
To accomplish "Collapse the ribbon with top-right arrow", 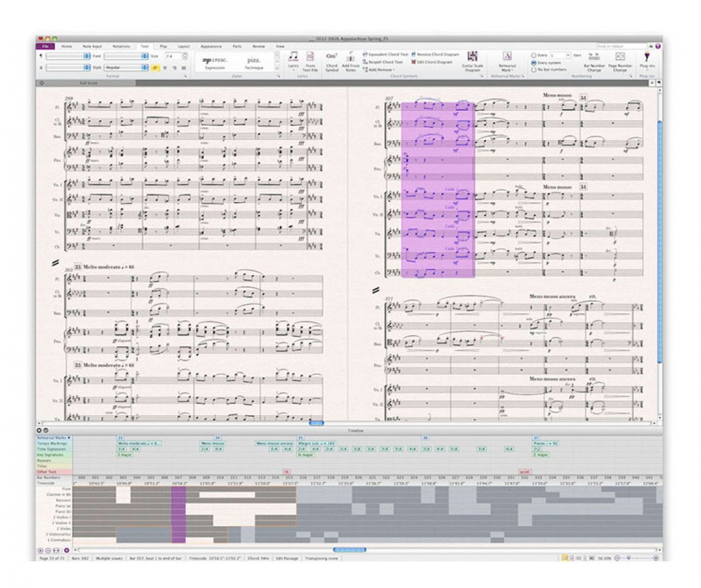I will (x=651, y=46).
